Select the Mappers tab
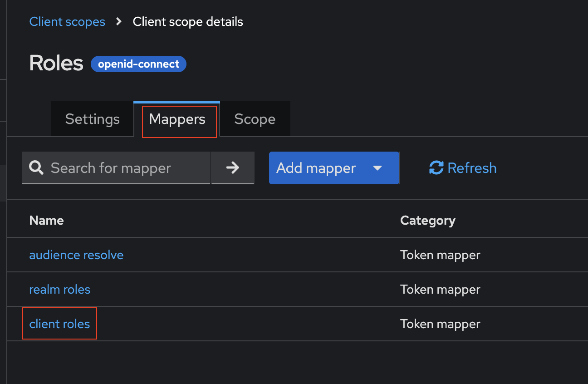Image resolution: width=588 pixels, height=384 pixels. pos(177,119)
